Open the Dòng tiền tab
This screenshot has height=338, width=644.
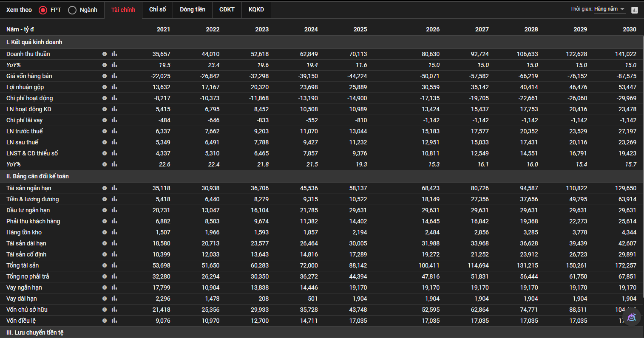(193, 9)
